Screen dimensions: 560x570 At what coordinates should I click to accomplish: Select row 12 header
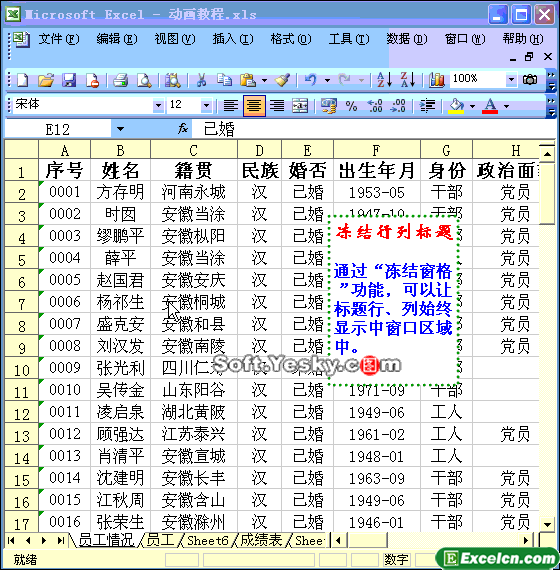[x=21, y=412]
